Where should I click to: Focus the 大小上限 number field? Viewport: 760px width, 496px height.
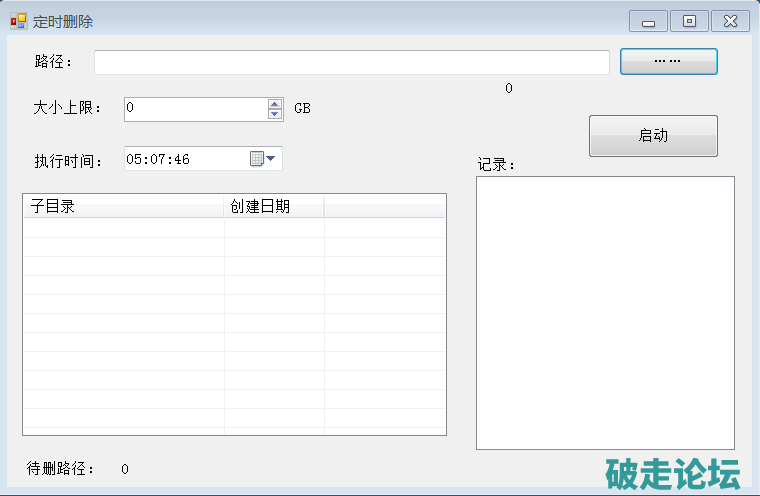tap(195, 108)
